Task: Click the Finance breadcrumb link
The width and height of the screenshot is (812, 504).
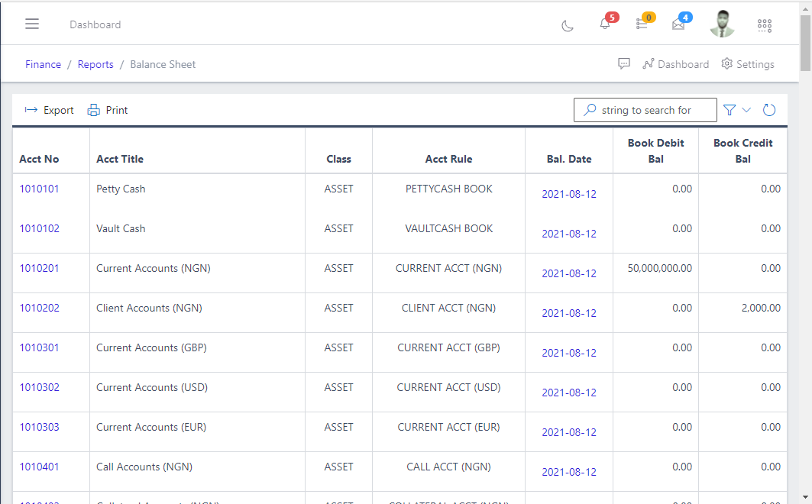Action: (x=43, y=64)
